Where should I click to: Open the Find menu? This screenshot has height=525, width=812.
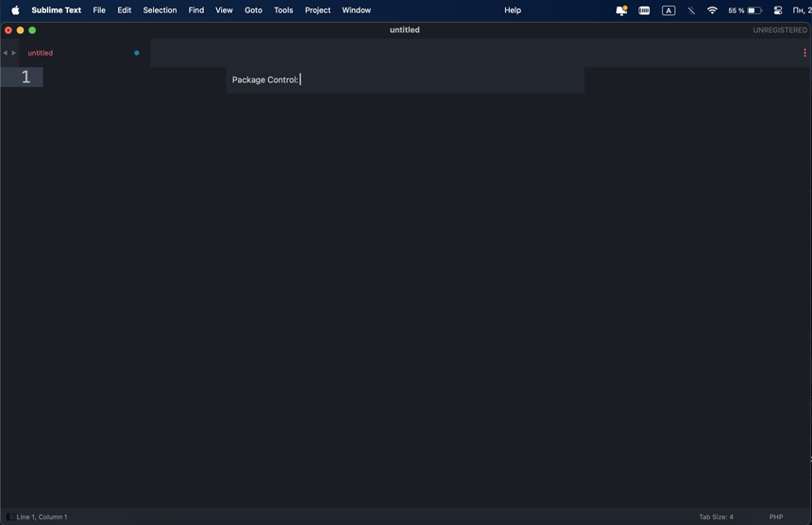click(195, 10)
